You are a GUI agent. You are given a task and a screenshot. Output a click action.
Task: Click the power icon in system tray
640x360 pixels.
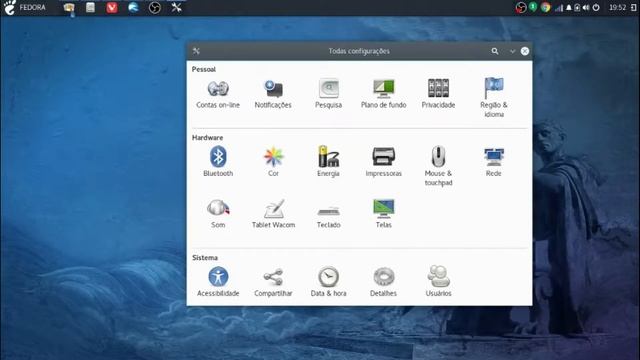[596, 7]
